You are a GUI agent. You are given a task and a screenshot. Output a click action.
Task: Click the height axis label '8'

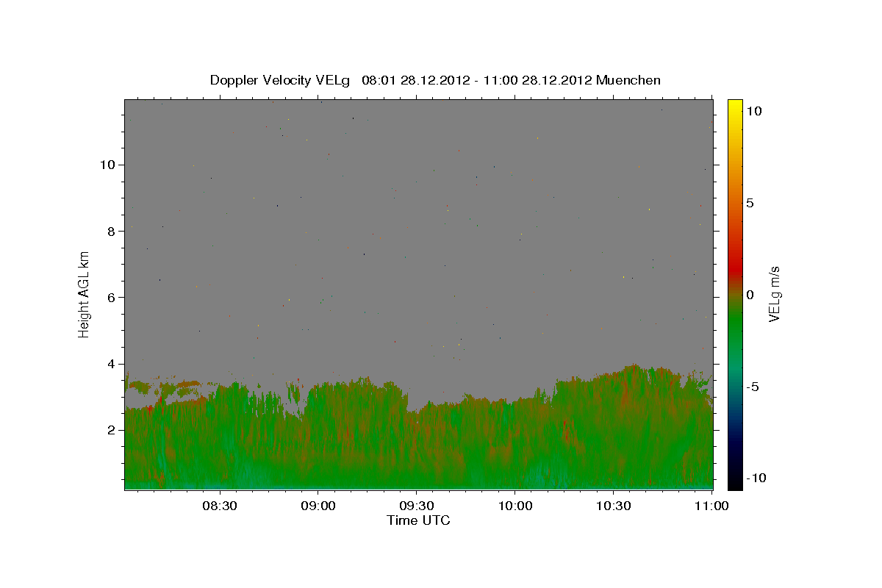pos(111,231)
